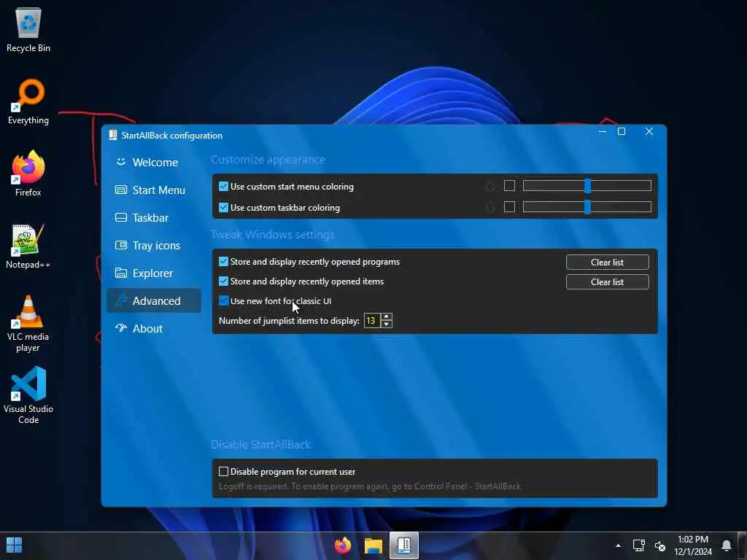Click the network tray icon
This screenshot has height=560, width=747.
tap(638, 545)
